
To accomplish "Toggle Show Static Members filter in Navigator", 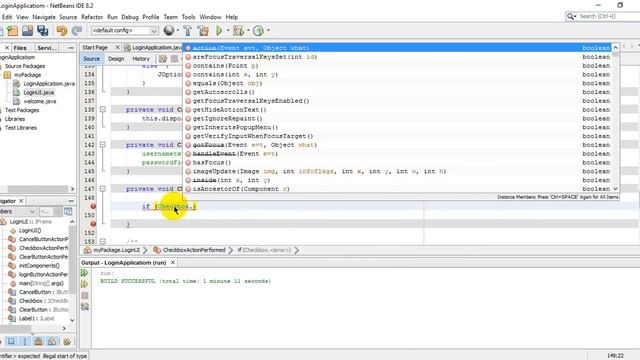I will click(x=38, y=341).
